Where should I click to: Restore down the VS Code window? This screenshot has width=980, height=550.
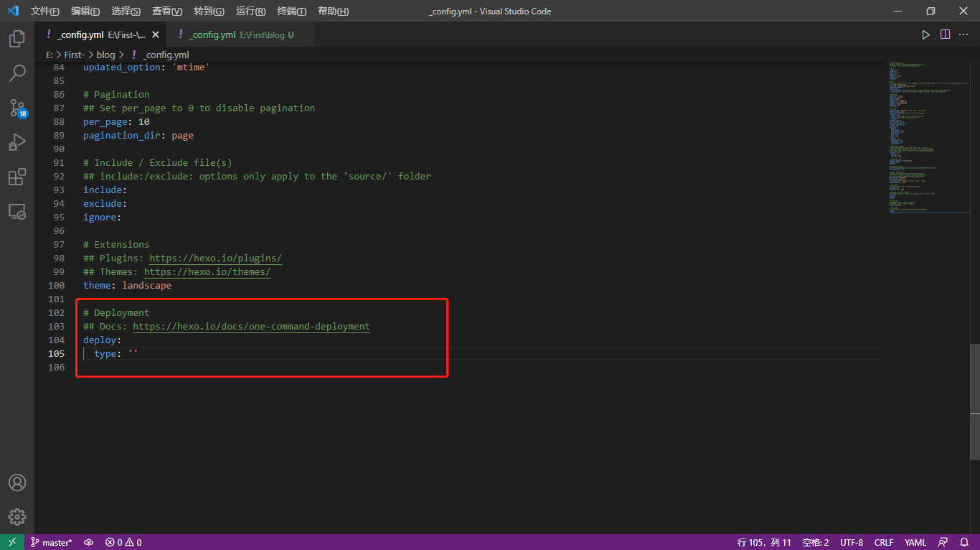pos(930,11)
